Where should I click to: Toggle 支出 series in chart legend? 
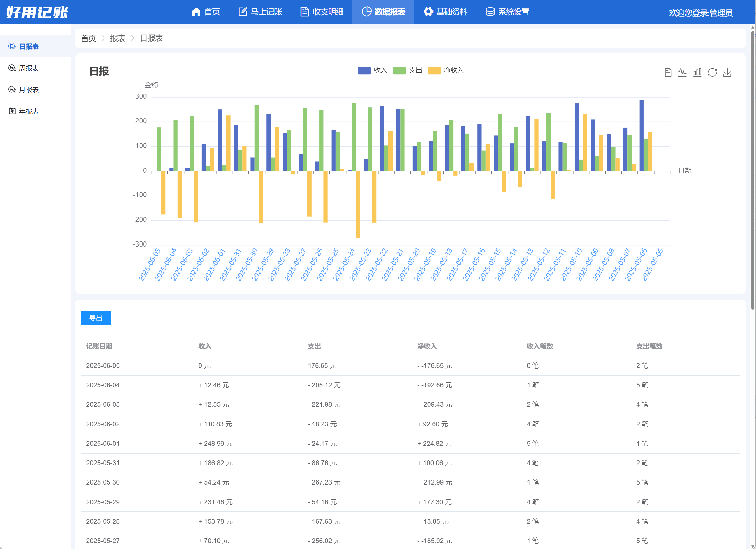coord(407,70)
